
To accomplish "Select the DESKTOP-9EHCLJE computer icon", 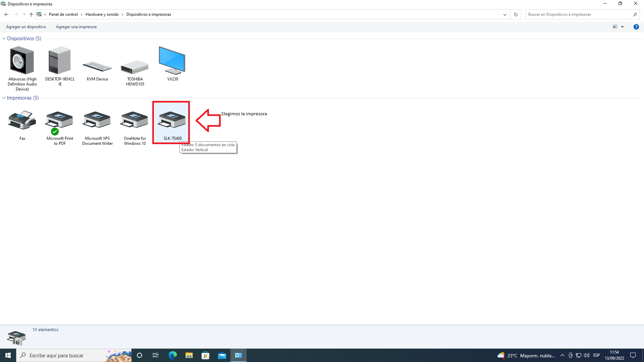I will click(x=60, y=61).
